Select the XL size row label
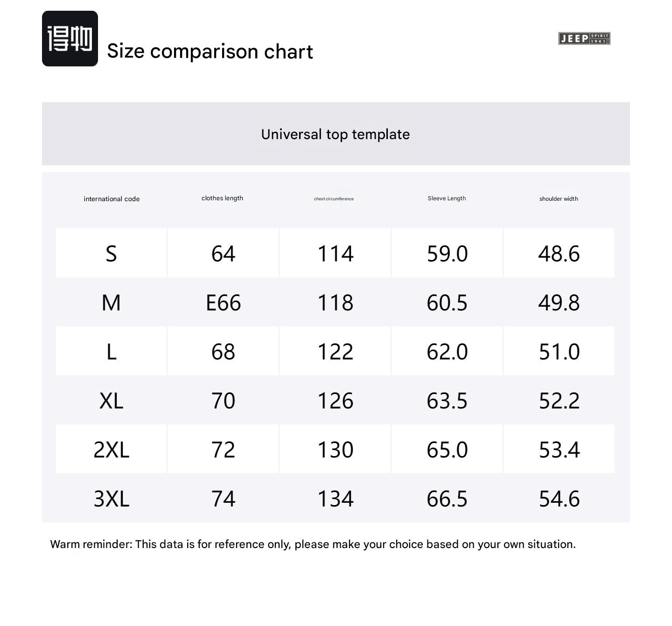 (111, 401)
